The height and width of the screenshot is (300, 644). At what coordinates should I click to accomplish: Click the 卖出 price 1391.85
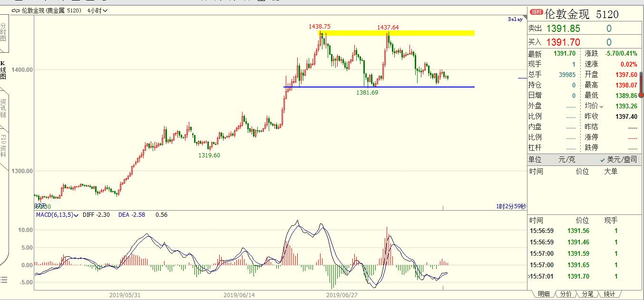tap(563, 29)
